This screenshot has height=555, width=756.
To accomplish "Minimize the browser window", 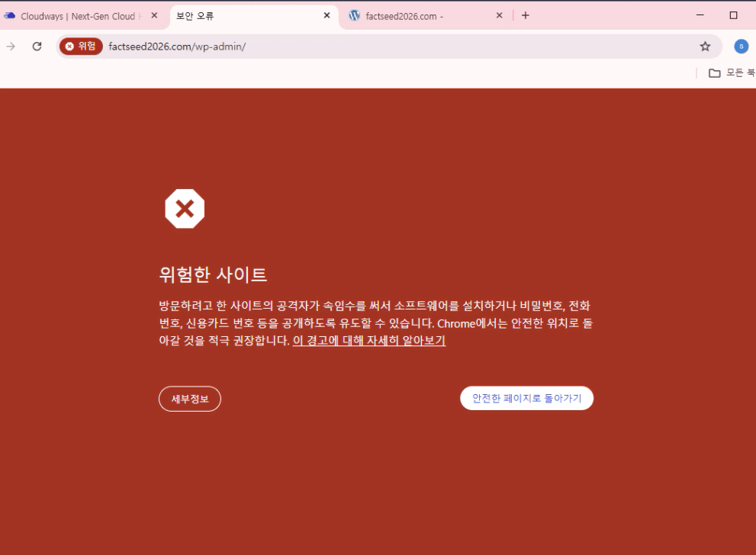I will click(700, 15).
